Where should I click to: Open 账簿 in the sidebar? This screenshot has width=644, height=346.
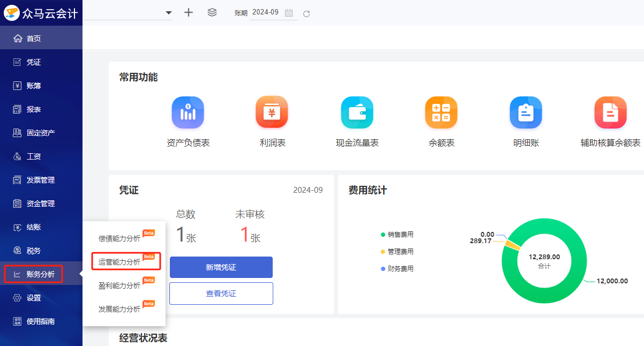coord(41,86)
